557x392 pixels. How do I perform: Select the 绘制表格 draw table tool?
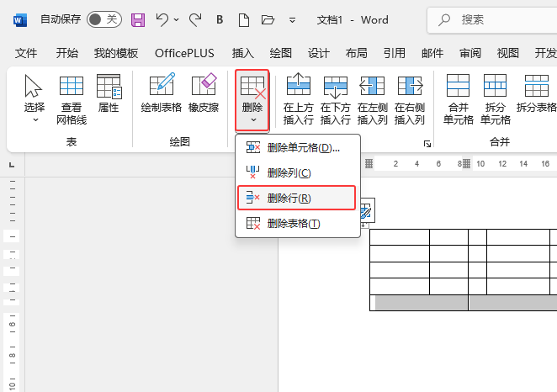pyautogui.click(x=162, y=93)
